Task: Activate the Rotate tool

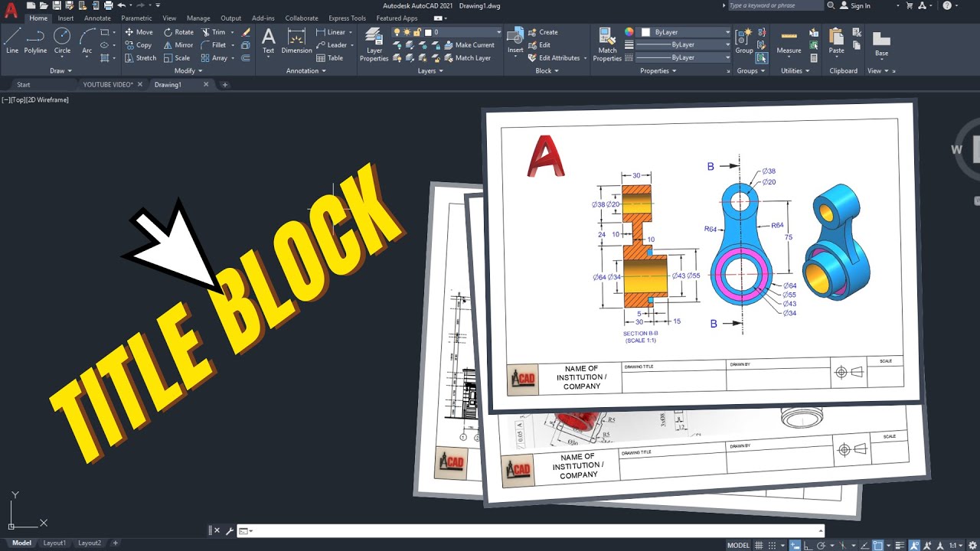Action: 178,32
